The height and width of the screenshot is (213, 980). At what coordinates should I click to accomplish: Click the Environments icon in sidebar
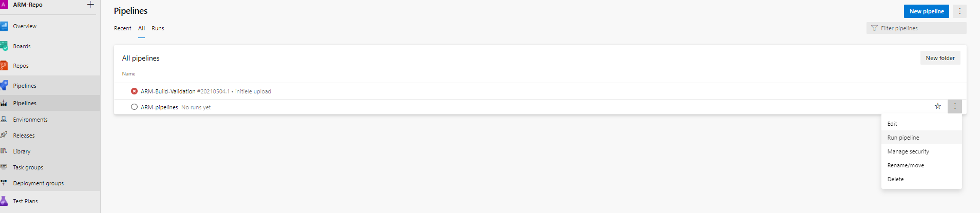pos(4,120)
